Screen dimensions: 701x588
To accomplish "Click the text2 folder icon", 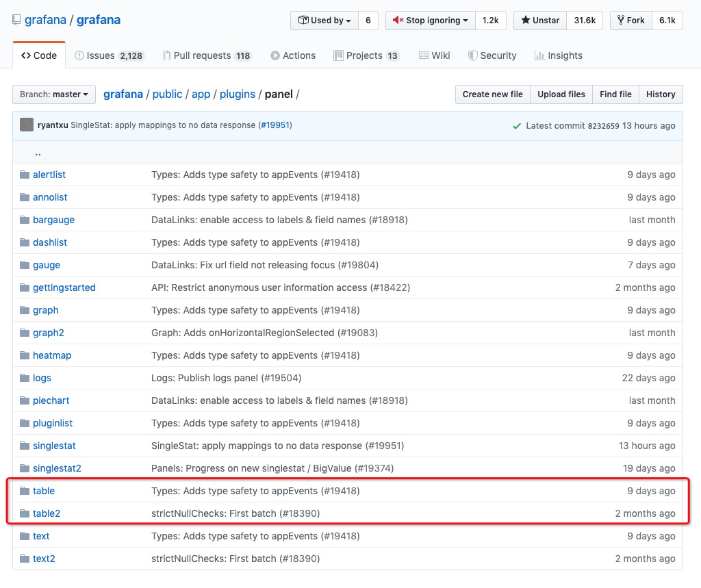I will [x=25, y=559].
